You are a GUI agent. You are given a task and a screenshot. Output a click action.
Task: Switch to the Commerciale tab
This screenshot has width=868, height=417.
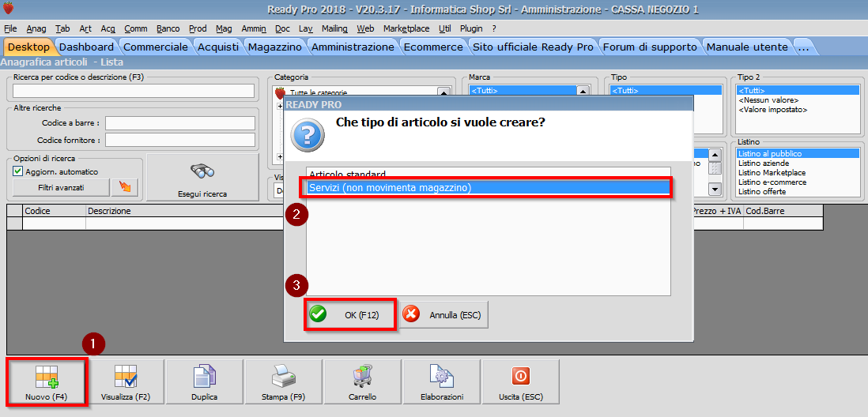coord(156,47)
